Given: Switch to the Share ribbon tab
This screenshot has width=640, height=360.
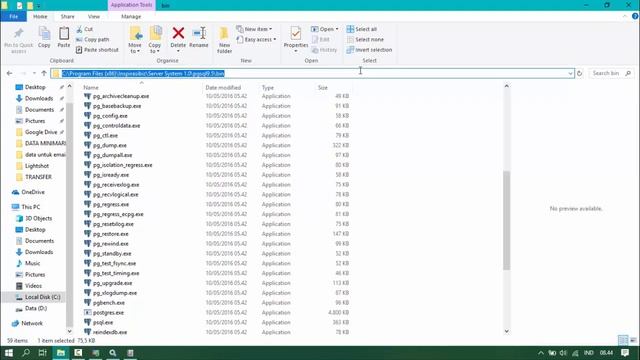Looking at the screenshot, I should (x=67, y=17).
